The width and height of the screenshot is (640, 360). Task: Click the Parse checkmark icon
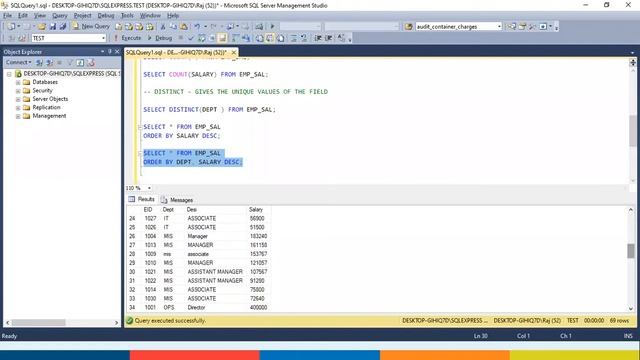tap(191, 38)
